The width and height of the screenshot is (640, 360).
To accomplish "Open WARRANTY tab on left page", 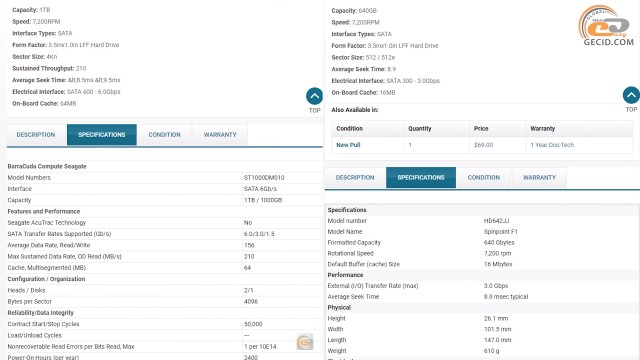I will tap(220, 135).
